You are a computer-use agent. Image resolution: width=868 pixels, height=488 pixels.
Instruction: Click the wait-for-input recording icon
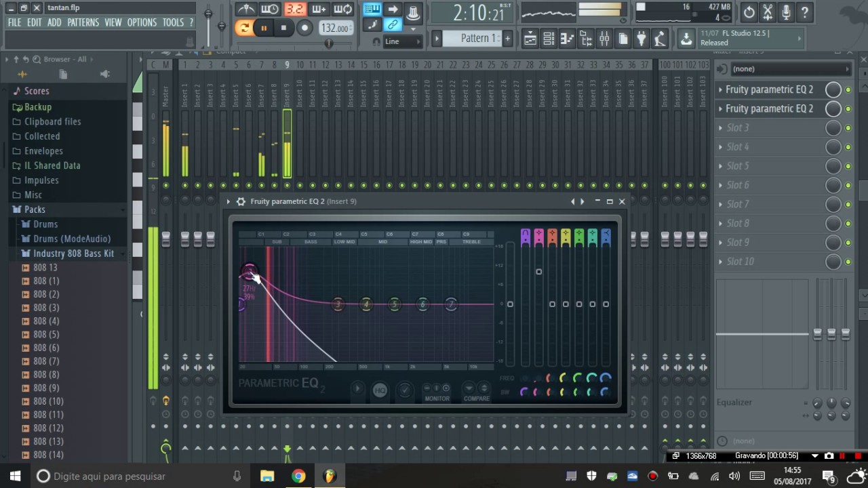pos(270,9)
